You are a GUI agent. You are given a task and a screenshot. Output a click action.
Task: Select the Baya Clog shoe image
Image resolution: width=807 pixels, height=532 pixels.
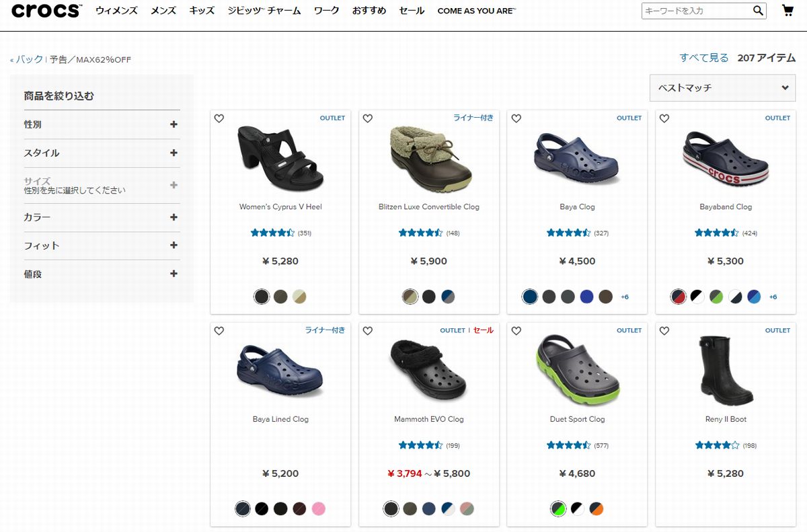[577, 158]
